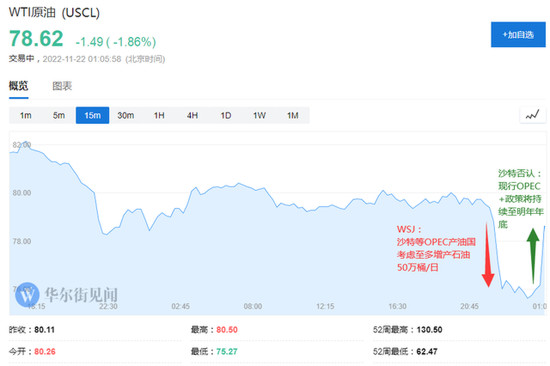Choose the 1H timeframe
The image size is (550, 366).
tap(159, 115)
